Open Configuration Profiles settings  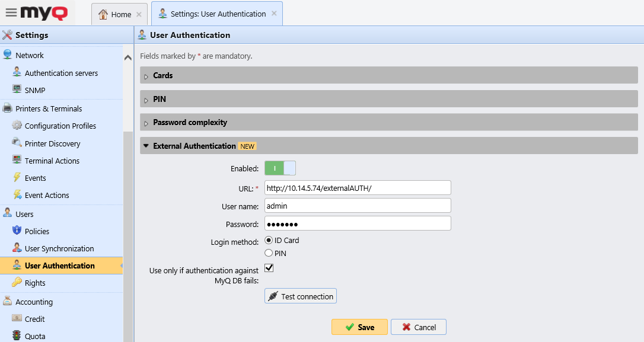click(62, 126)
